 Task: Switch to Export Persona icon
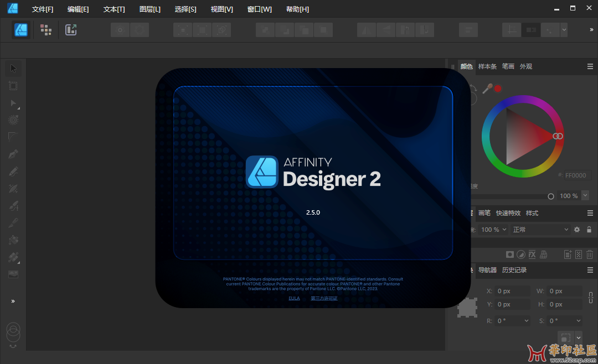(x=71, y=30)
